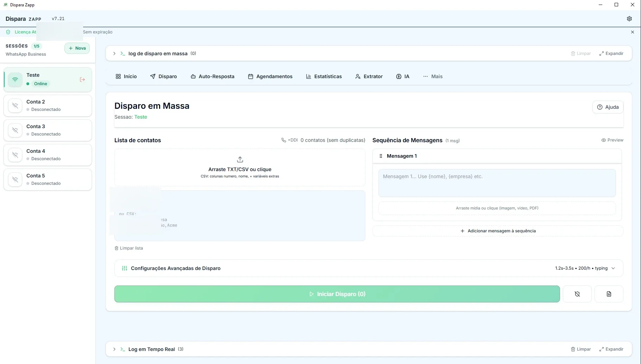Expand Configurações Avançadas de Disparo
The image size is (641, 364).
click(x=369, y=268)
